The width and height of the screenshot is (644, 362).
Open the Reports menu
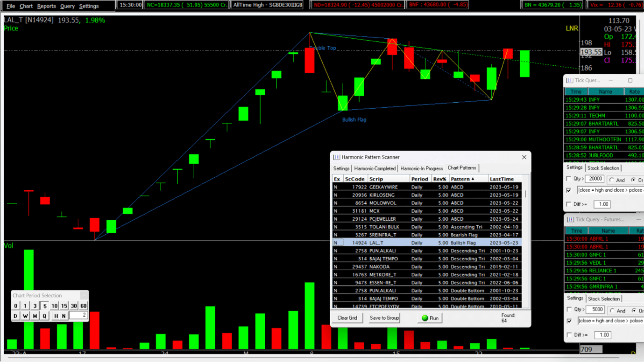pyautogui.click(x=46, y=6)
